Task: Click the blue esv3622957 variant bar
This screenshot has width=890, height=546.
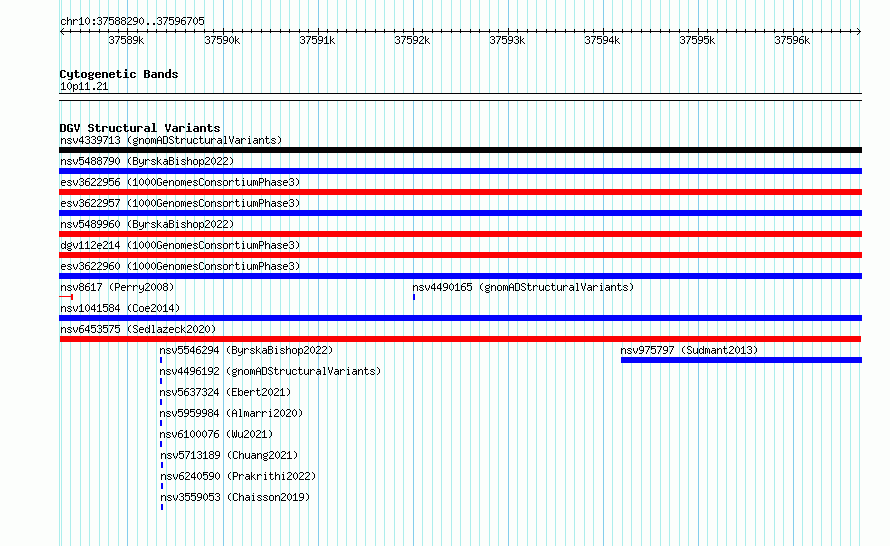Action: (460, 213)
